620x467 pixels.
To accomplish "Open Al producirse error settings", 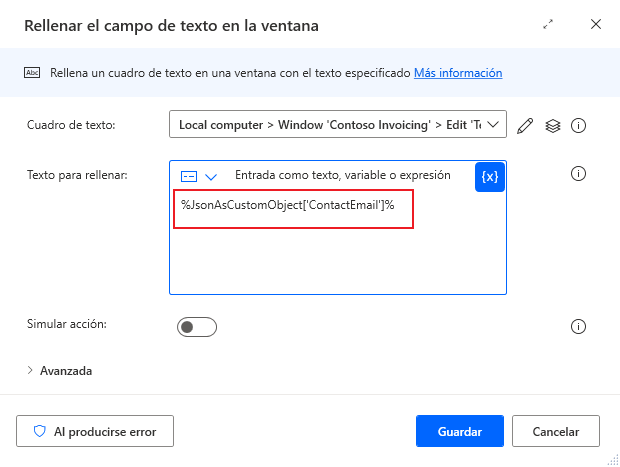I will 95,431.
